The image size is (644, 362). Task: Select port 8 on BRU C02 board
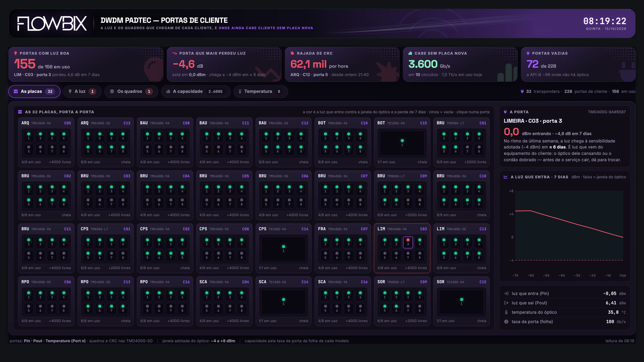click(64, 202)
